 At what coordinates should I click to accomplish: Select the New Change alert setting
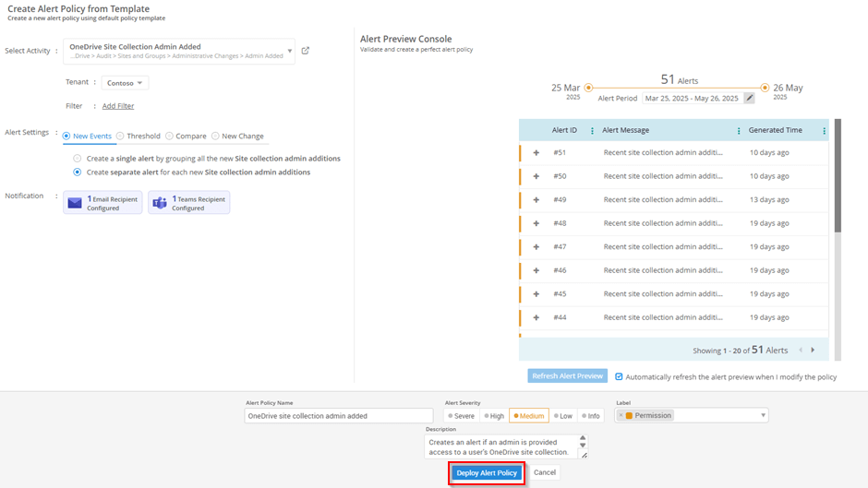pos(237,137)
